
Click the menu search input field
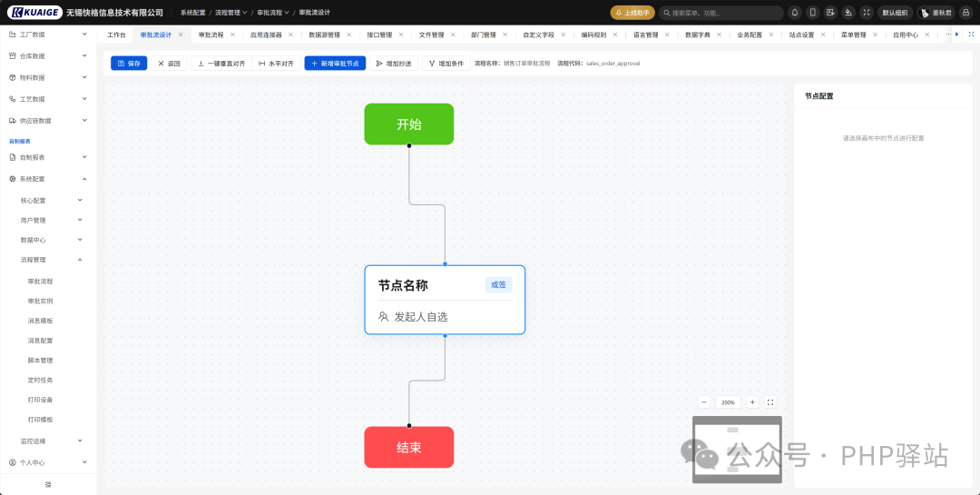pos(721,13)
